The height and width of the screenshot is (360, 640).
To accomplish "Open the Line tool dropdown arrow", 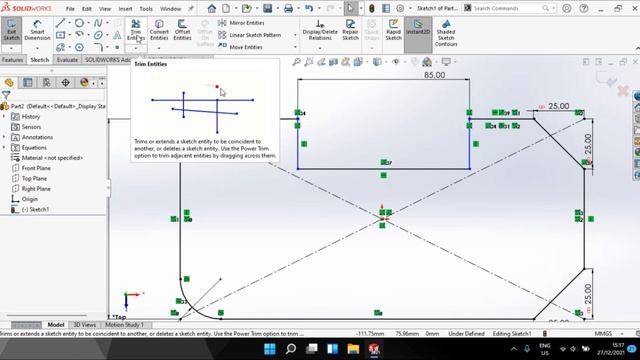I will [69, 23].
